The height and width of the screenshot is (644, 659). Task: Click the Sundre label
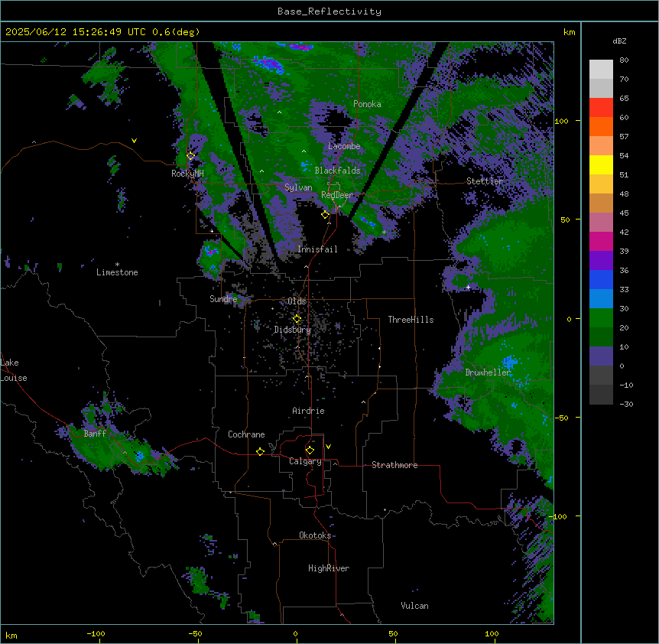point(223,299)
